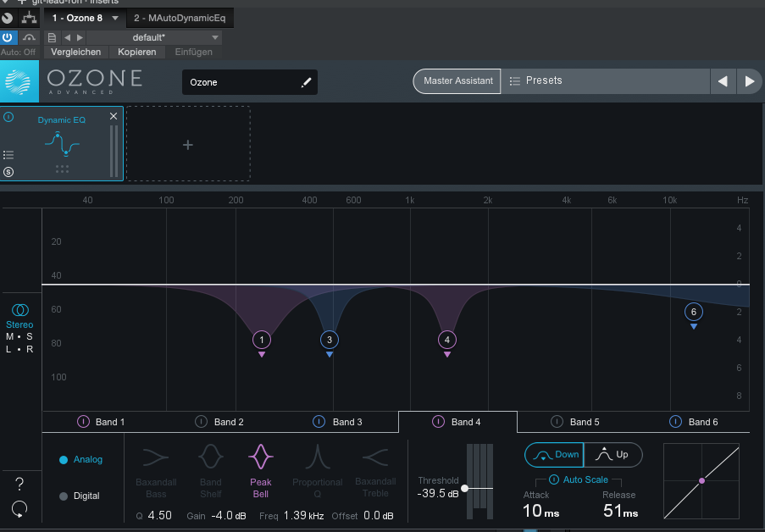The width and height of the screenshot is (765, 532).
Task: Open the Presets list
Action: point(605,81)
